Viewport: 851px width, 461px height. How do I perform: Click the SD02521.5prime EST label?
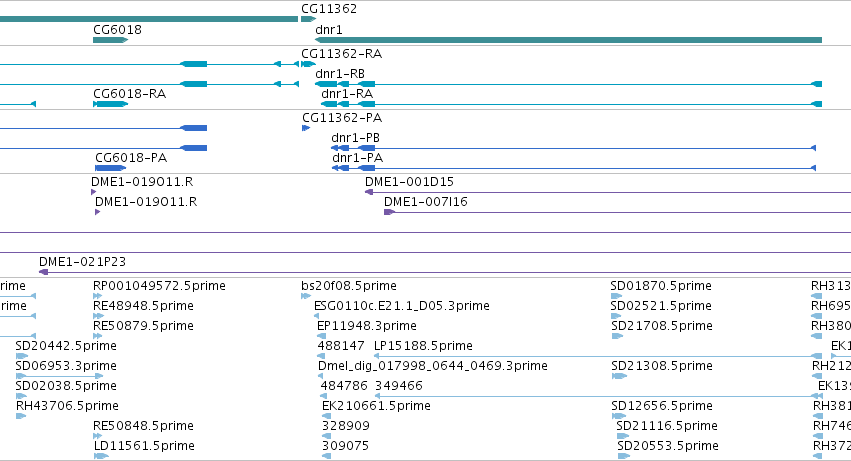661,306
